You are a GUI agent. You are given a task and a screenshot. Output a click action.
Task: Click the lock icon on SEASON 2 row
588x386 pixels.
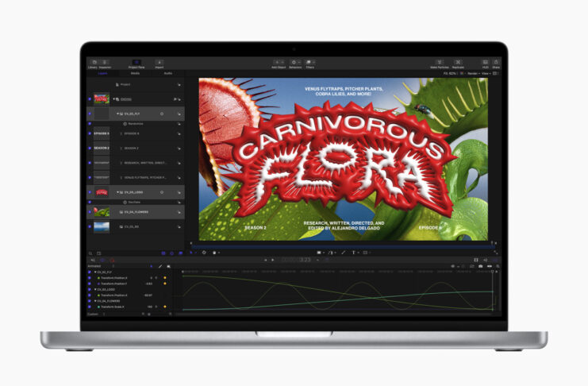click(179, 149)
